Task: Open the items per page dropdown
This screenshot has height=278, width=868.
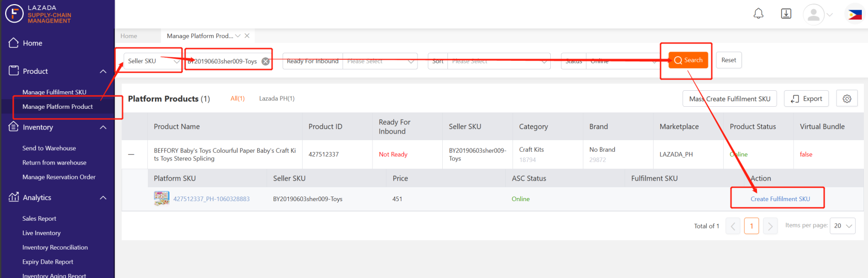Action: click(x=842, y=226)
